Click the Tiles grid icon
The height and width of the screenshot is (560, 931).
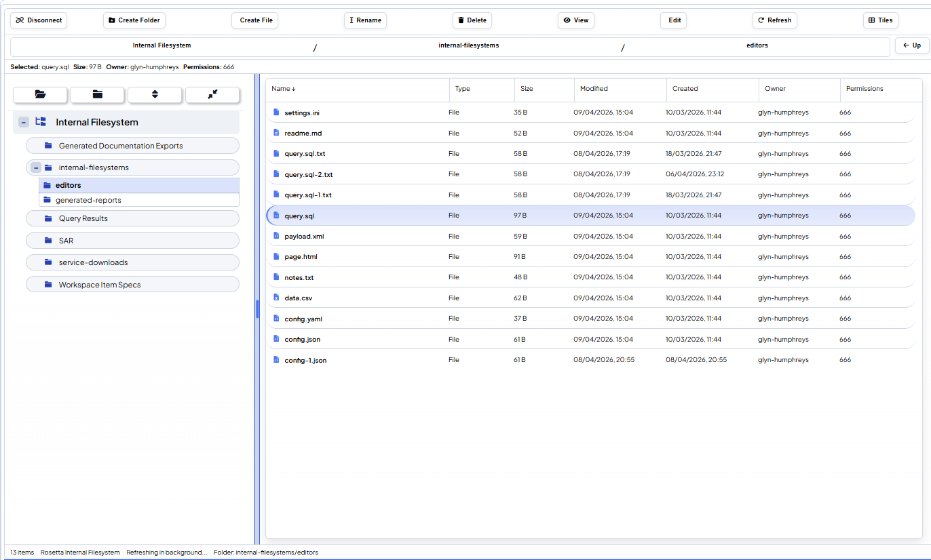(873, 20)
